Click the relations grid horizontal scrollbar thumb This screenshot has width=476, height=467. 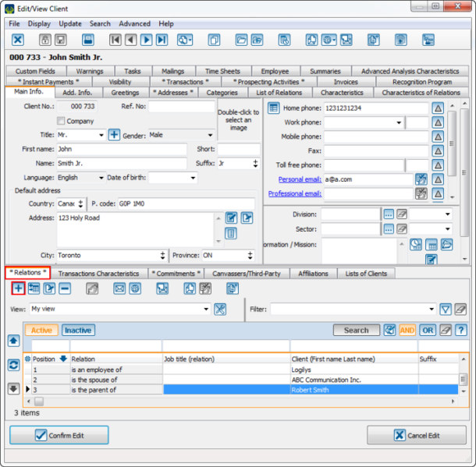(39, 402)
